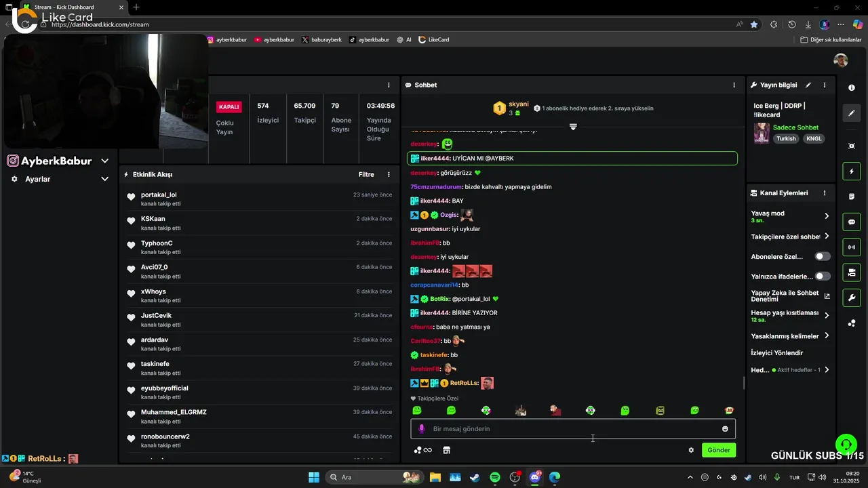Edit stream info with pencil icon
Screen dimensions: 868x488
coord(808,85)
